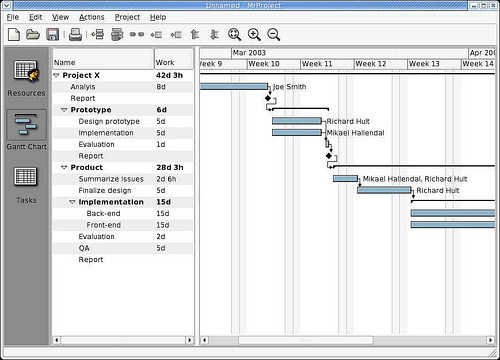This screenshot has width=500, height=360.
Task: Click the Gantt bar labeled Mikael Hallendal only
Action: pyautogui.click(x=297, y=133)
